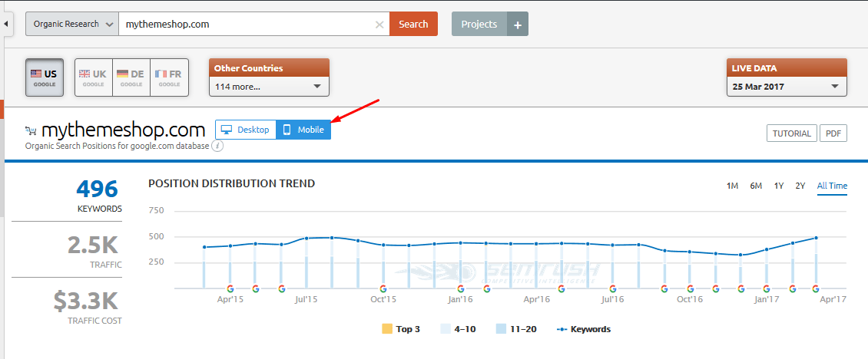Click Google update marker above Apr'15 label
The height and width of the screenshot is (359, 868).
[x=230, y=288]
